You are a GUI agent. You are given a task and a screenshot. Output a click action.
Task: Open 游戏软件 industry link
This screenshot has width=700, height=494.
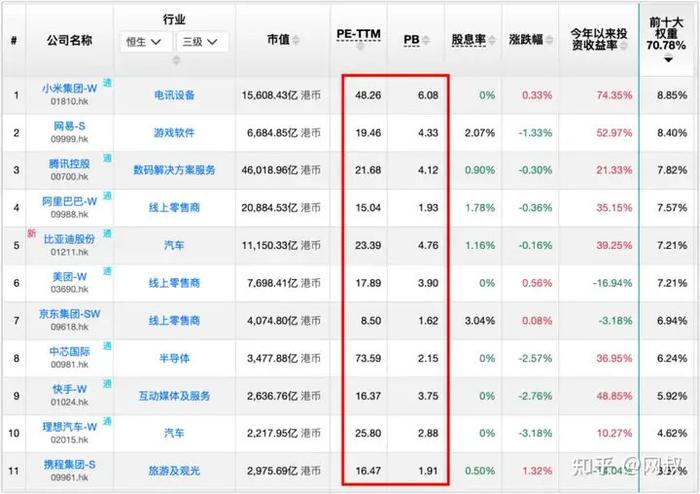(175, 133)
